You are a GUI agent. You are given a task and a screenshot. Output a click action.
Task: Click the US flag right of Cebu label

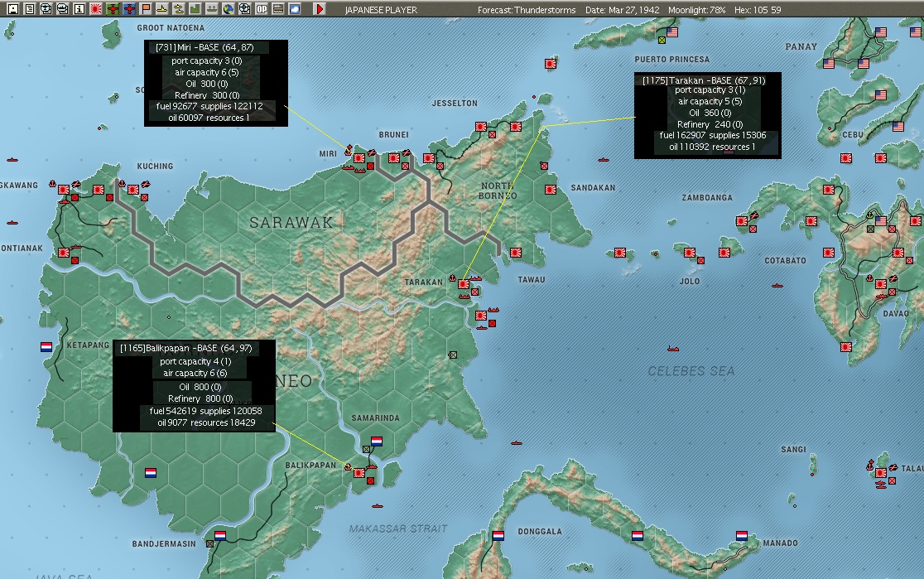click(898, 126)
